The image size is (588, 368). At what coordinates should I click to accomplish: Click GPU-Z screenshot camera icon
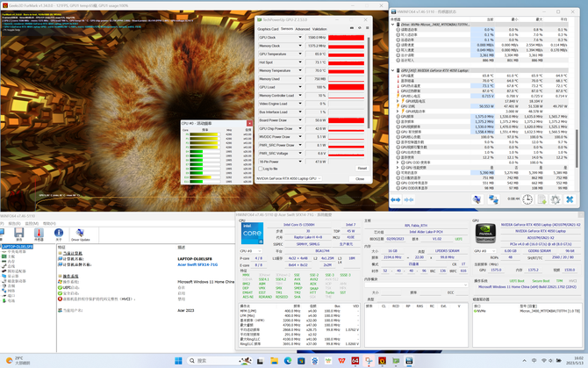(352, 28)
